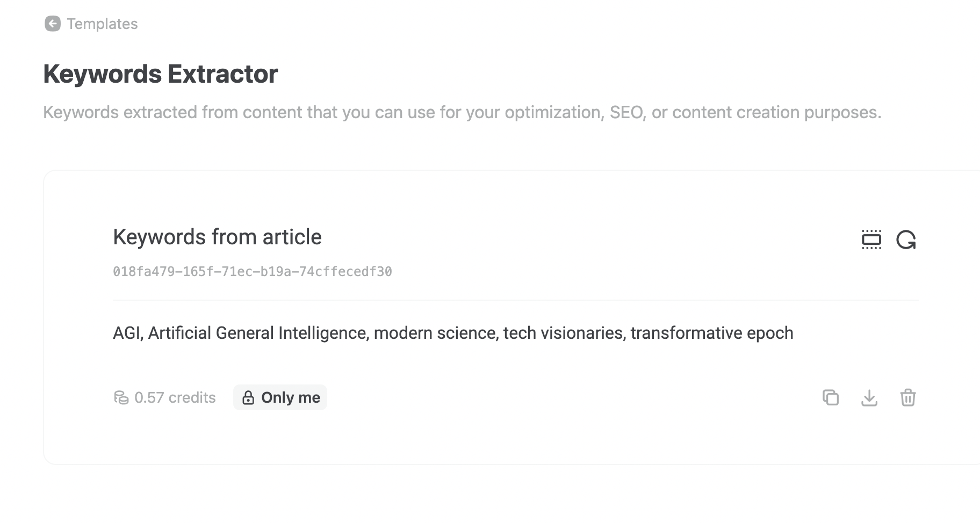Click the back arrow icon beside Templates

coord(53,24)
